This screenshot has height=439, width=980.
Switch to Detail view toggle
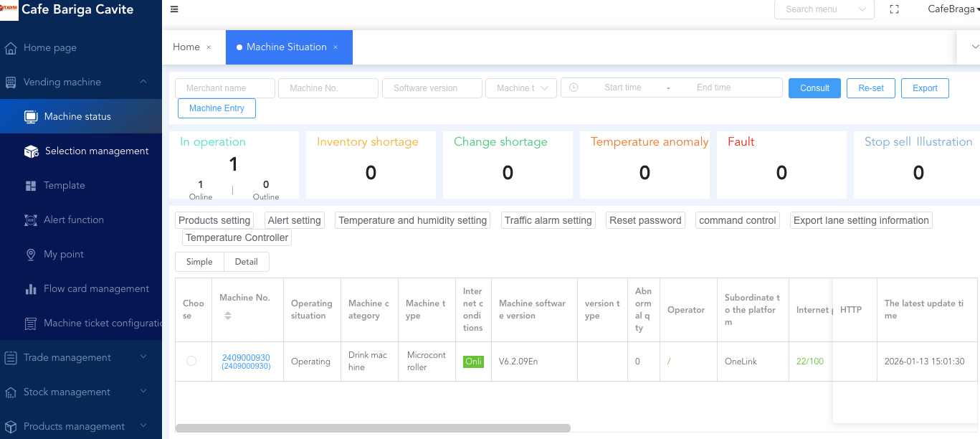(x=246, y=262)
